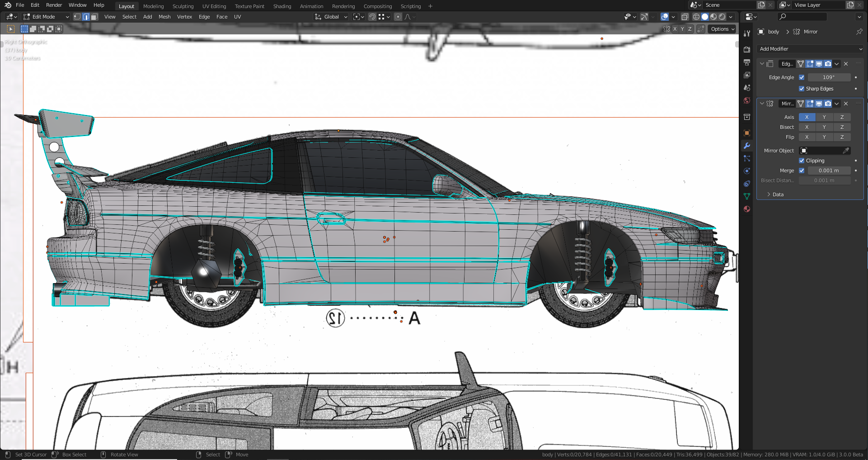The image size is (868, 460).
Task: Toggle Mirror modifier Axis X
Action: coord(807,117)
